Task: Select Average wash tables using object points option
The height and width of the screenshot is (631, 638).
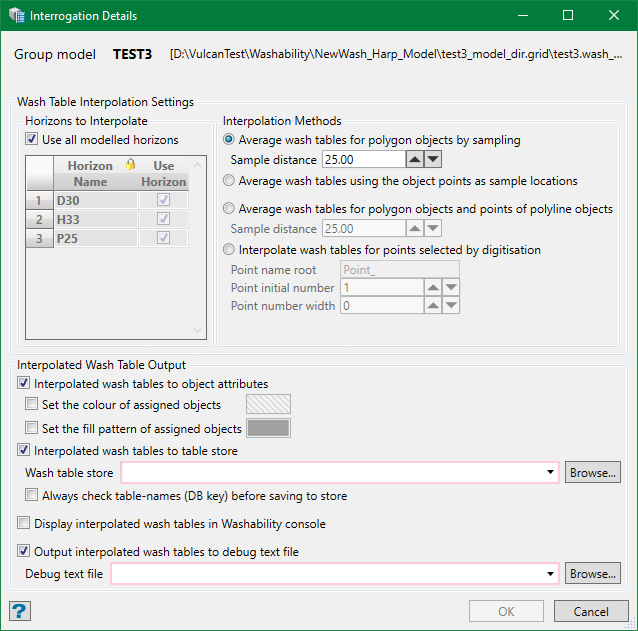Action: [x=230, y=181]
